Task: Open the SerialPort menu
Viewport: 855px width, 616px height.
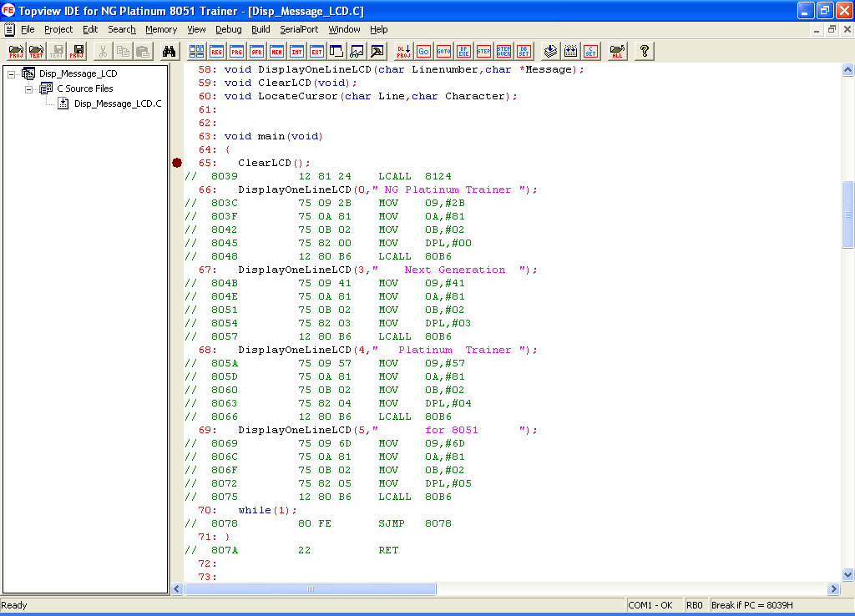Action: [x=299, y=29]
